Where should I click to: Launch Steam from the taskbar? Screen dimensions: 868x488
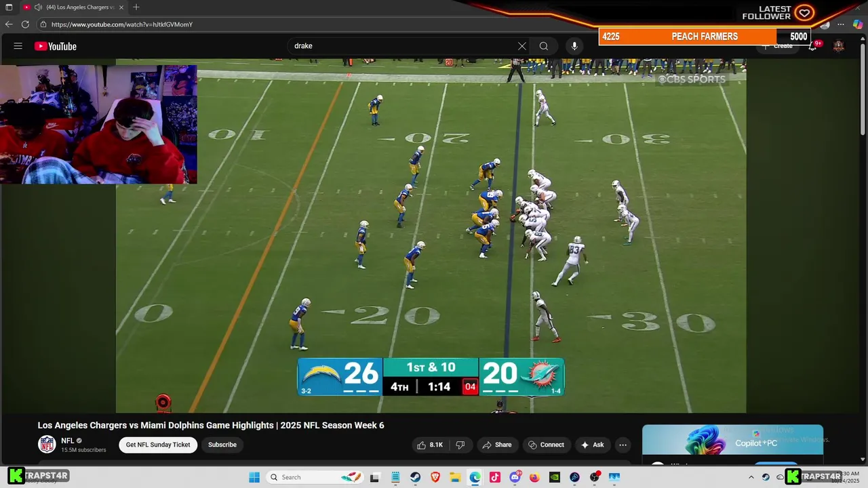coord(415,477)
